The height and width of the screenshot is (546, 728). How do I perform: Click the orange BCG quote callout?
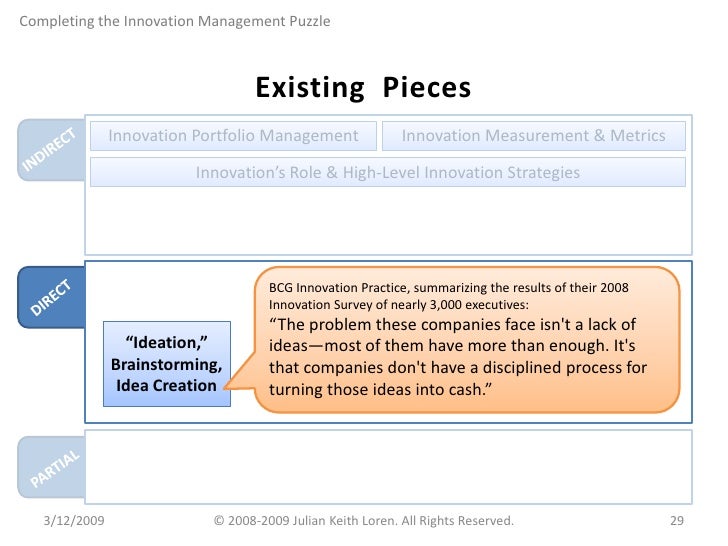pyautogui.click(x=467, y=340)
